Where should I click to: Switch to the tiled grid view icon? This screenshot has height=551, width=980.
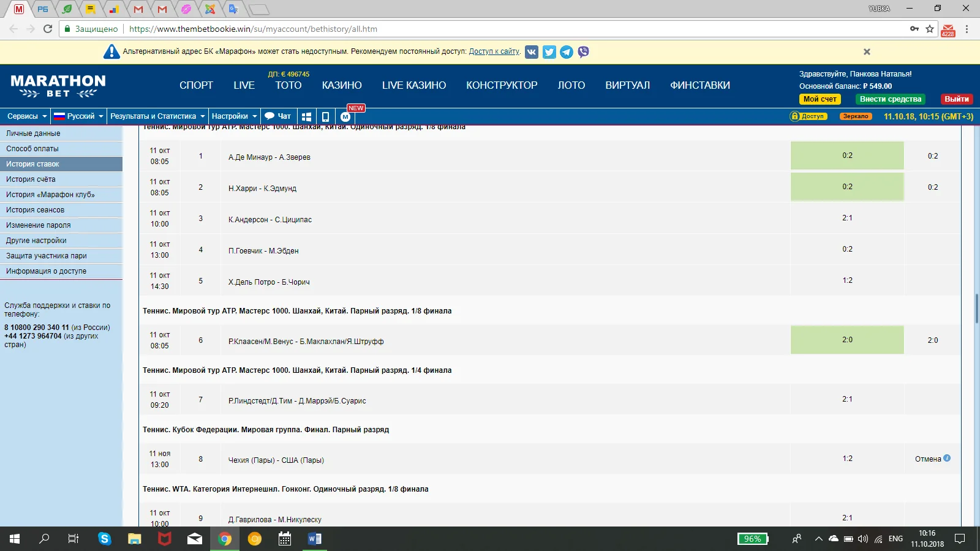(306, 116)
